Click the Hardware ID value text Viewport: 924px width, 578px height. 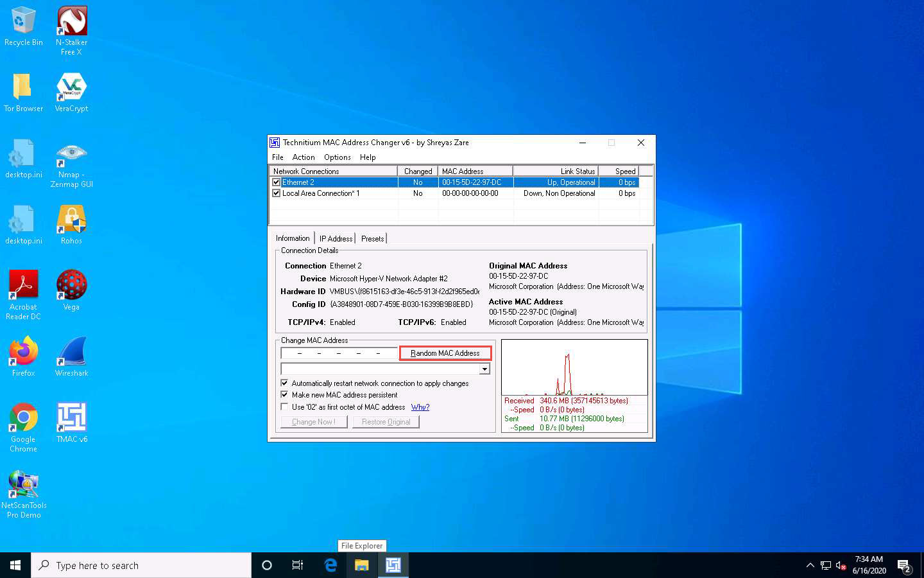click(x=404, y=292)
